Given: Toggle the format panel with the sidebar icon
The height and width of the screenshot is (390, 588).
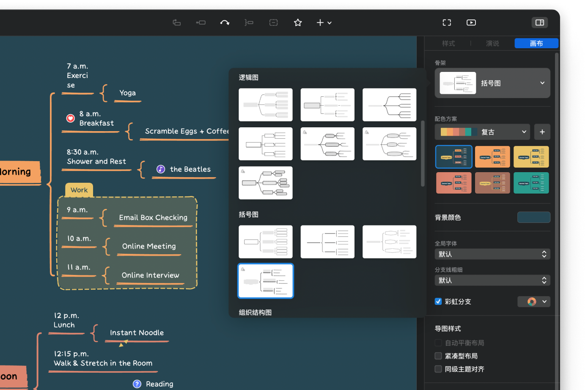Looking at the screenshot, I should (540, 22).
